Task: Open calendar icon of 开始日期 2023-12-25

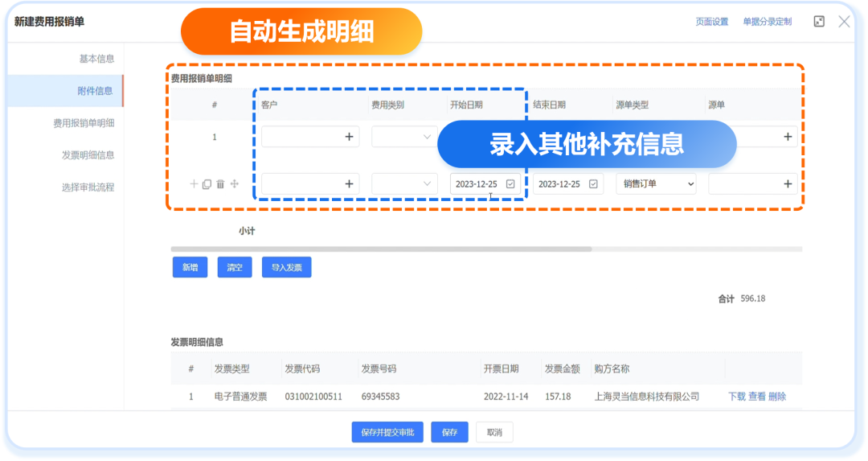Action: [510, 184]
